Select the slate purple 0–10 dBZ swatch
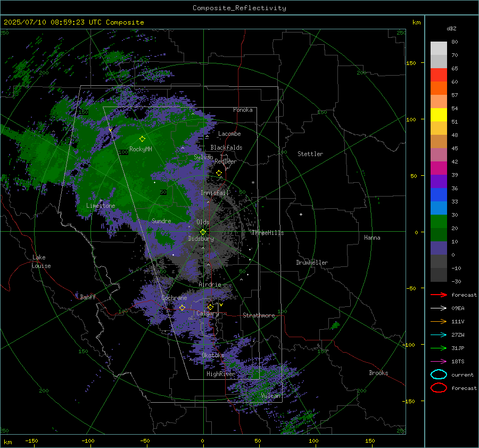The height and width of the screenshot is (448, 479). (439, 248)
